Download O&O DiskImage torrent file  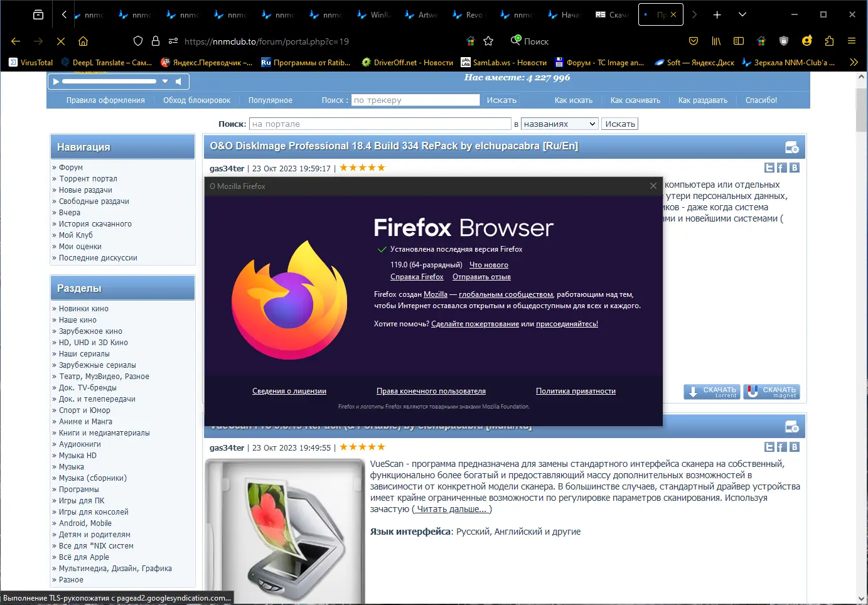[x=712, y=392]
